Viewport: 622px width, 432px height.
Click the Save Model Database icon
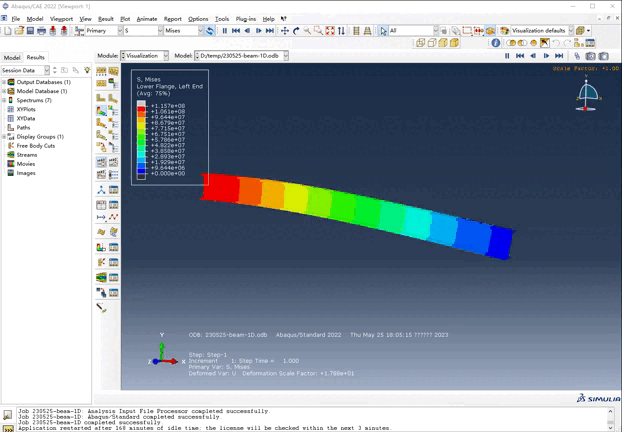(29, 31)
